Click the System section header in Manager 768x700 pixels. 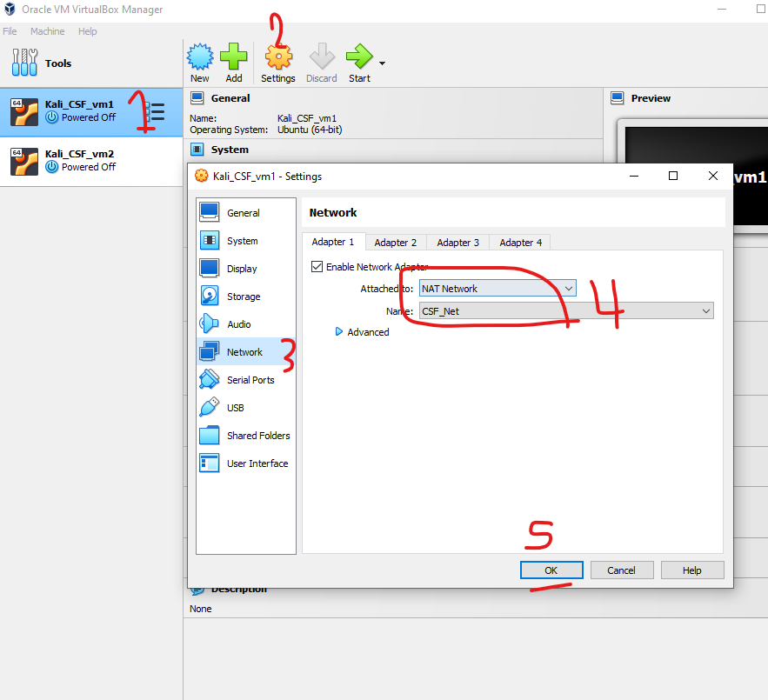(230, 150)
